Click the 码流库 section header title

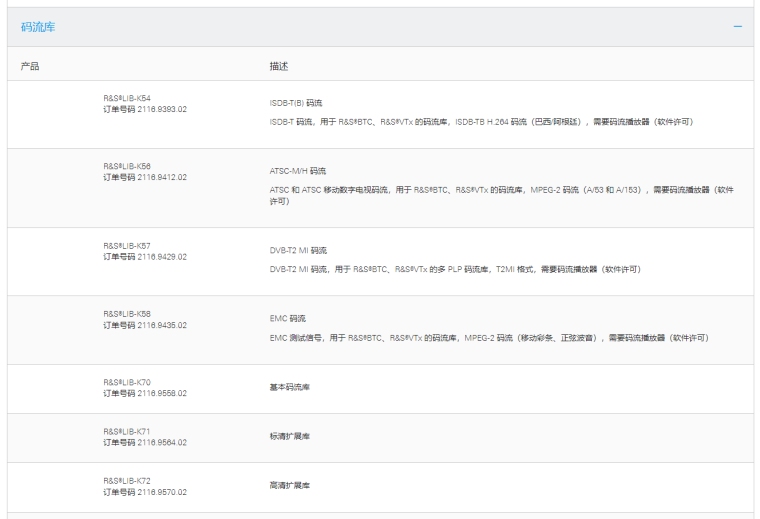[38, 27]
